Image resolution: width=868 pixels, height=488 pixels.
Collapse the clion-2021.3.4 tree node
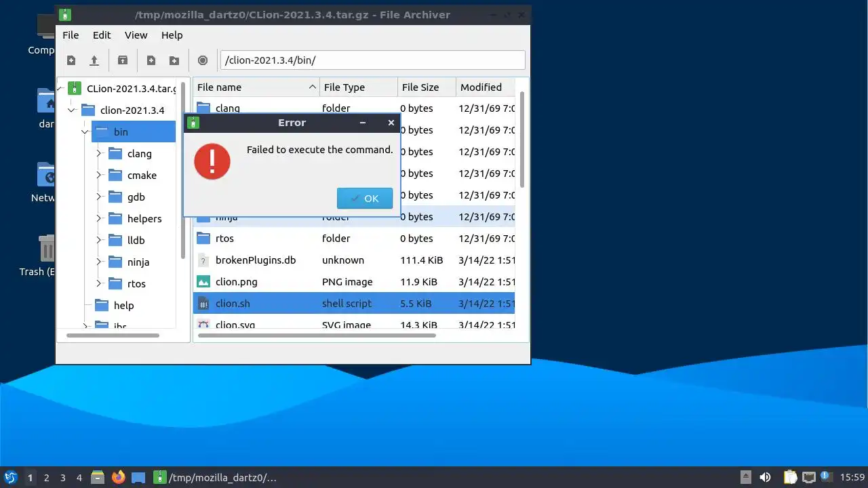coord(71,110)
